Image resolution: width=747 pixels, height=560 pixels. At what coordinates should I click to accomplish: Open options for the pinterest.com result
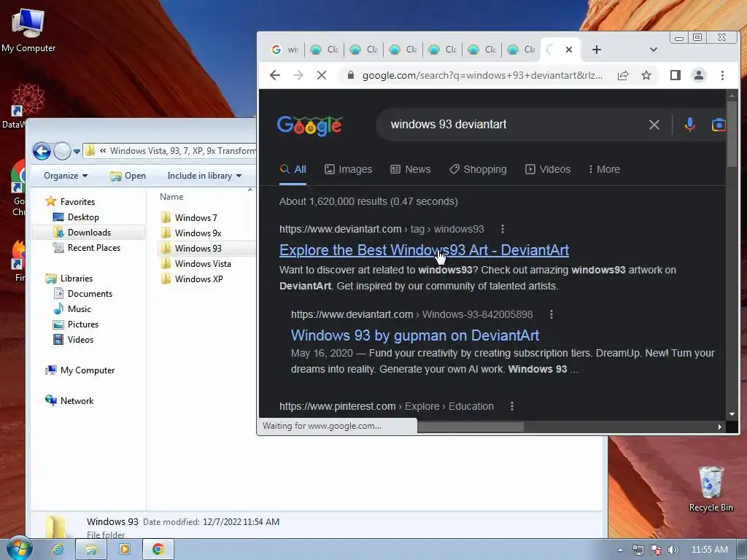coord(511,406)
